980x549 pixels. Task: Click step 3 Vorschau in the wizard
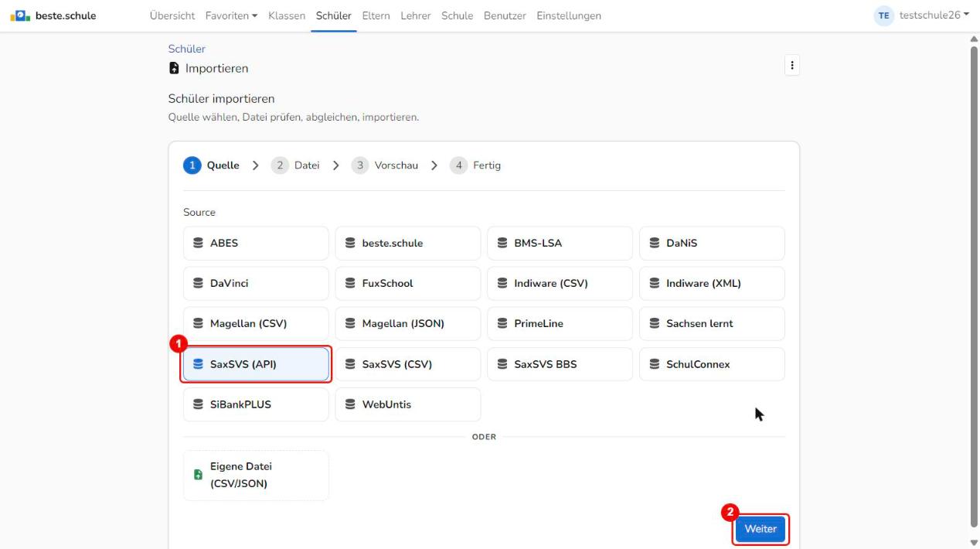pyautogui.click(x=385, y=165)
